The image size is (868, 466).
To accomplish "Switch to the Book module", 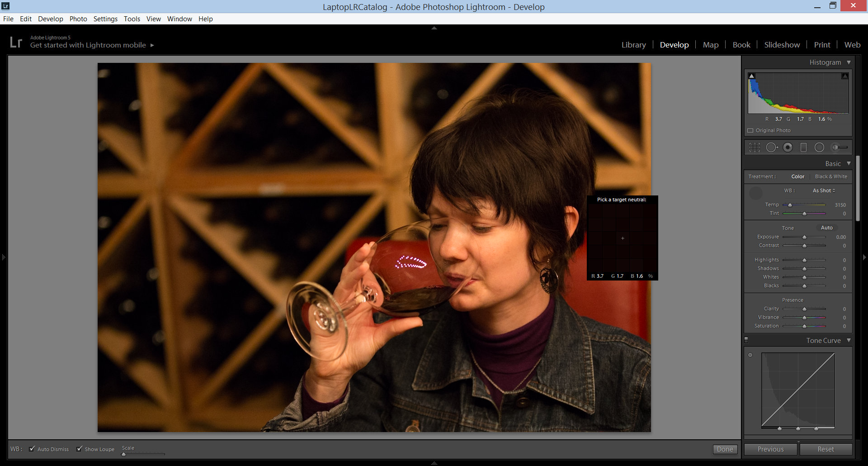I will coord(741,45).
